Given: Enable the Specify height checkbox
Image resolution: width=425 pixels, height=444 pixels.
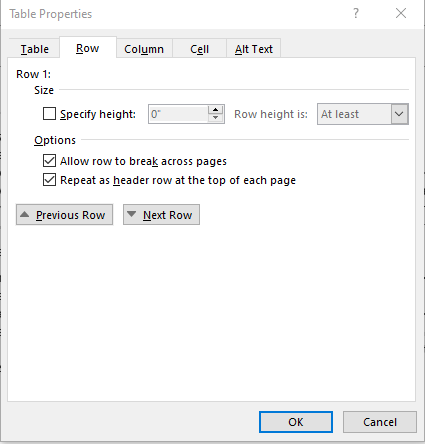Looking at the screenshot, I should pos(49,114).
